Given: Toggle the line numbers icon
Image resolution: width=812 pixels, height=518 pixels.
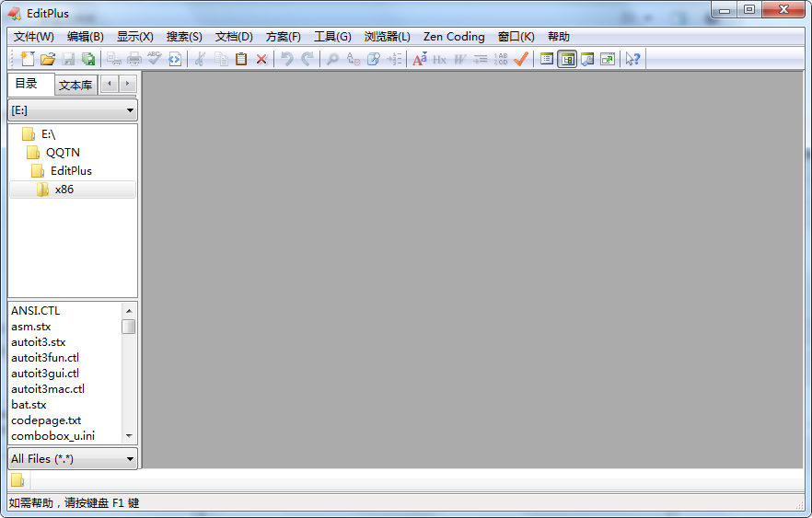Looking at the screenshot, I should point(500,59).
